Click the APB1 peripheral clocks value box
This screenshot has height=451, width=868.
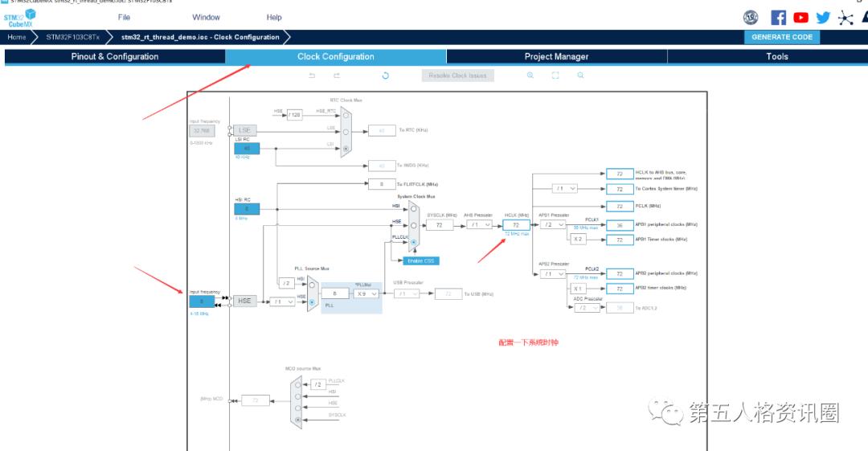tap(620, 225)
